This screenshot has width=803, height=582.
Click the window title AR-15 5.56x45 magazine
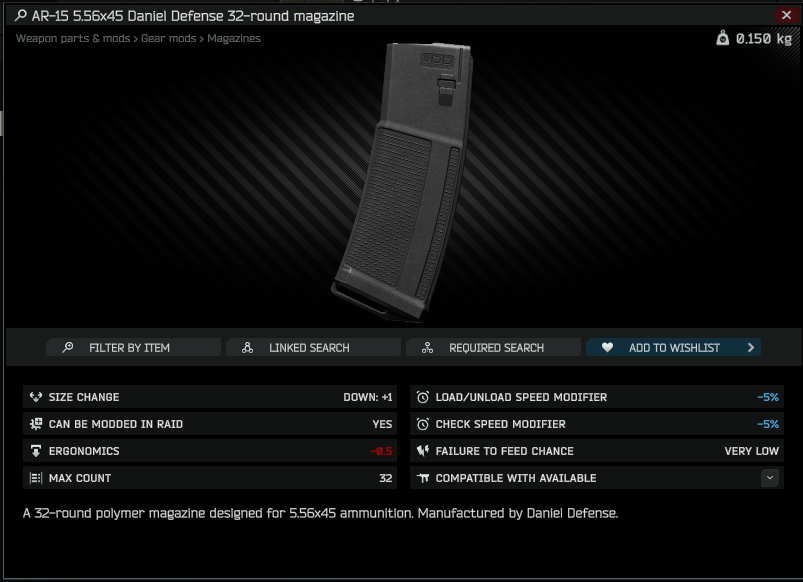193,16
